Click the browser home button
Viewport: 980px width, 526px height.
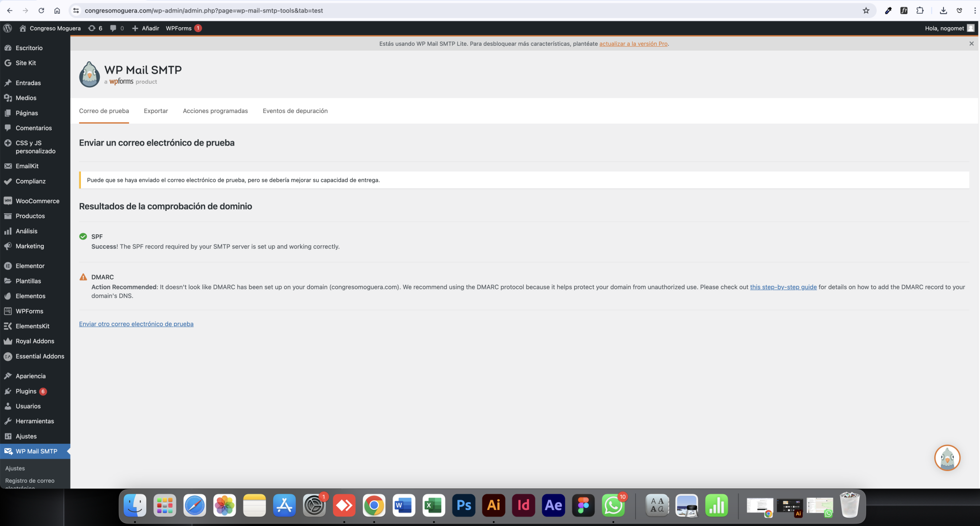point(57,10)
